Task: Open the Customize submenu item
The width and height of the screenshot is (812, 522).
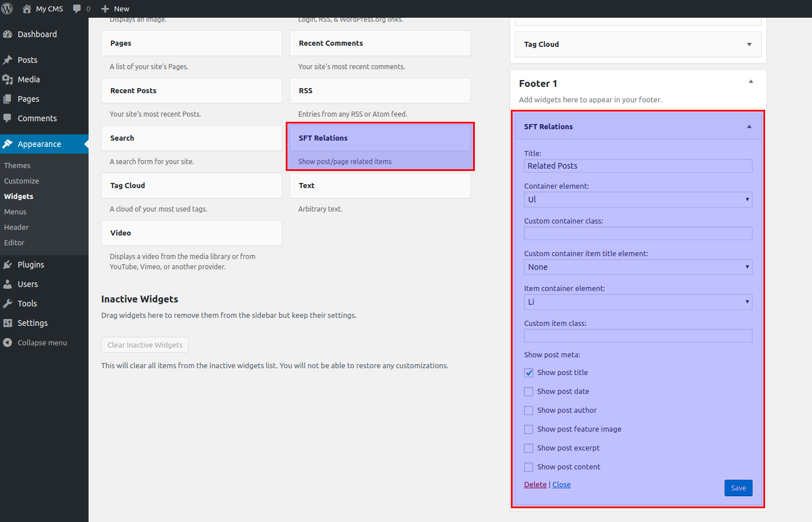Action: [22, 181]
